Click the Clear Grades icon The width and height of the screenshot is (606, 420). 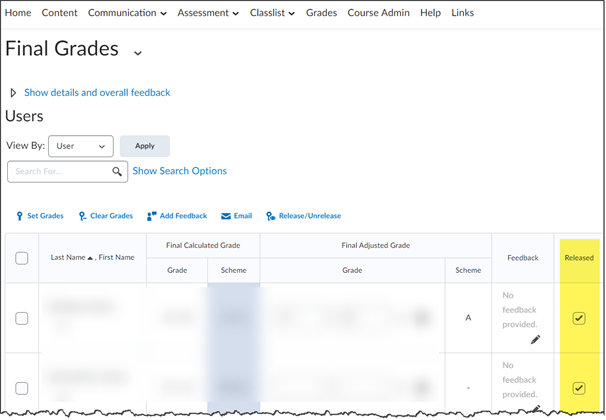pos(82,216)
